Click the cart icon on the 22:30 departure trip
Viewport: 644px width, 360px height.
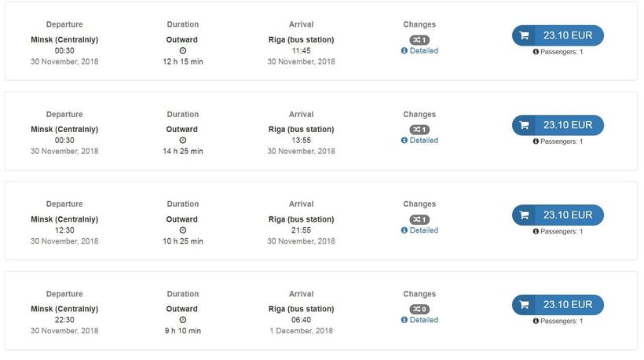click(x=524, y=304)
